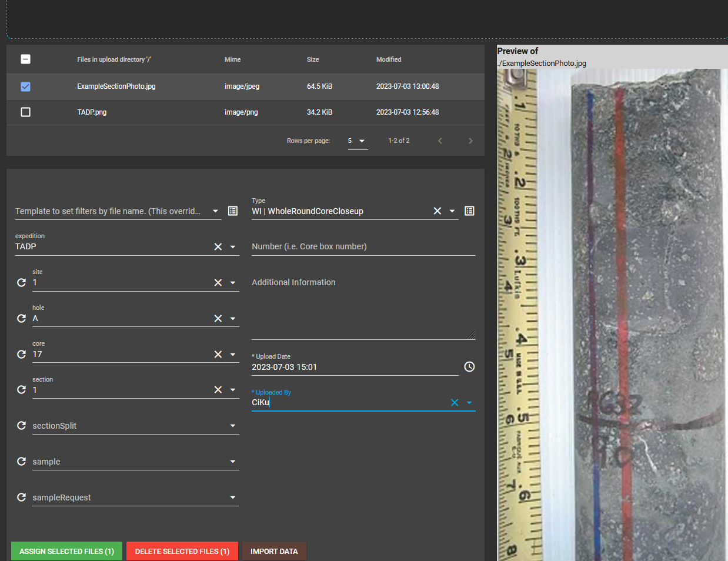Open the clock picker for Upload Date

[469, 367]
